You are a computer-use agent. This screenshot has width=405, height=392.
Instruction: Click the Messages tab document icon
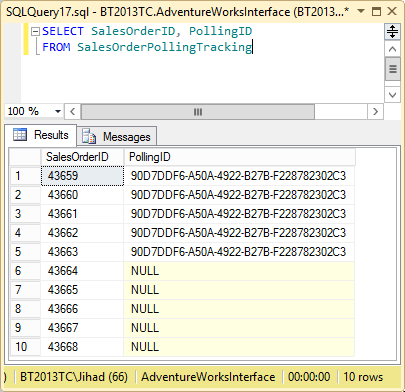click(89, 136)
